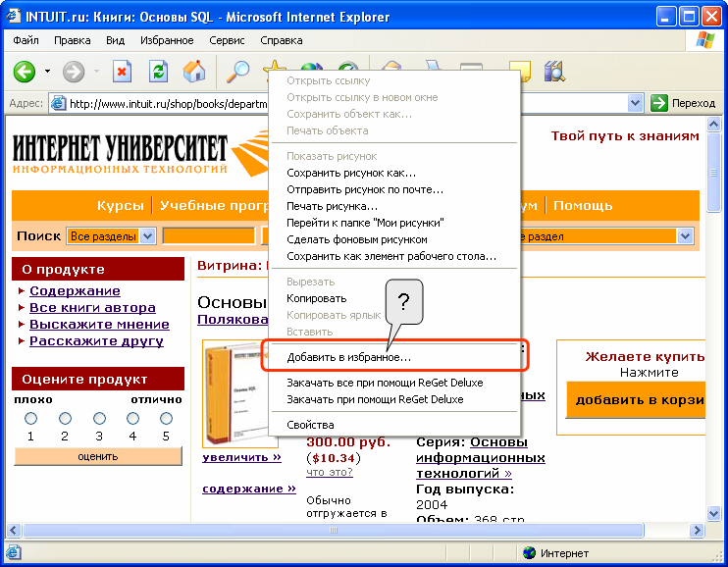Screen dimensions: 728x567
Task: Go to the Home page icon
Action: [x=194, y=72]
